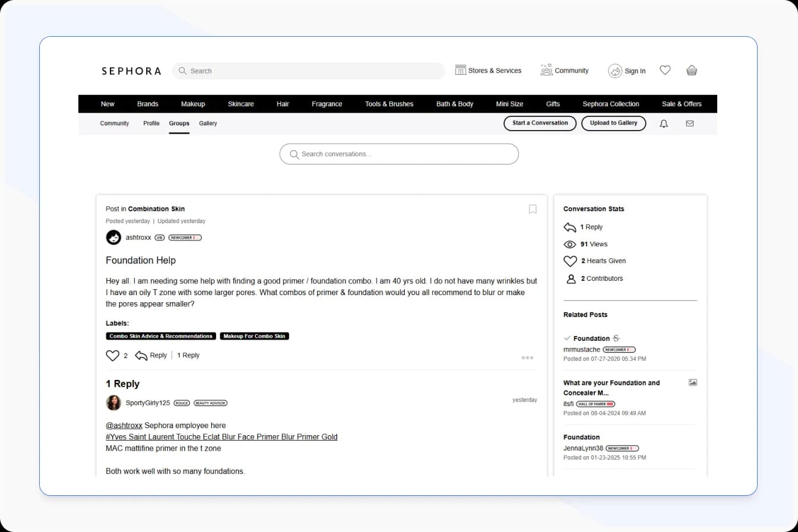Open notifications via the bell icon
798x532 pixels.
[x=663, y=123]
